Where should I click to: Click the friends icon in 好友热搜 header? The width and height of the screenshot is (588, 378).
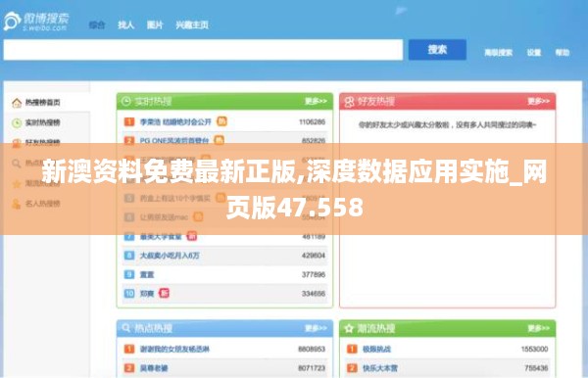pyautogui.click(x=349, y=102)
